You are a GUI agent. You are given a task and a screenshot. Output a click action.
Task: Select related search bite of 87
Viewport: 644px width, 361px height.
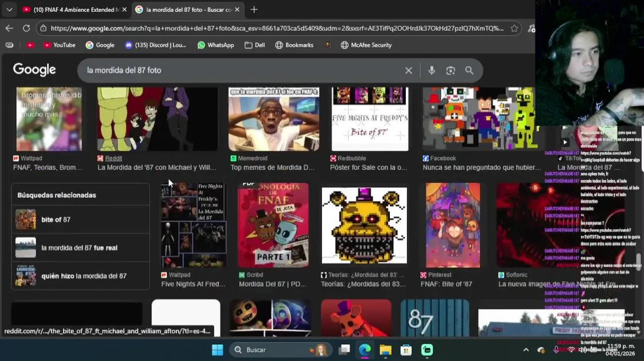tap(80, 220)
